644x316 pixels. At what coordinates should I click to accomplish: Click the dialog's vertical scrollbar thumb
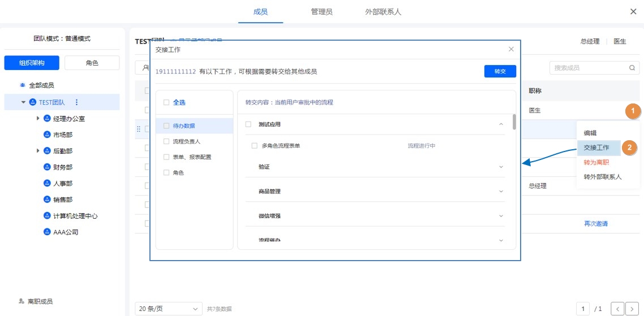coord(514,122)
